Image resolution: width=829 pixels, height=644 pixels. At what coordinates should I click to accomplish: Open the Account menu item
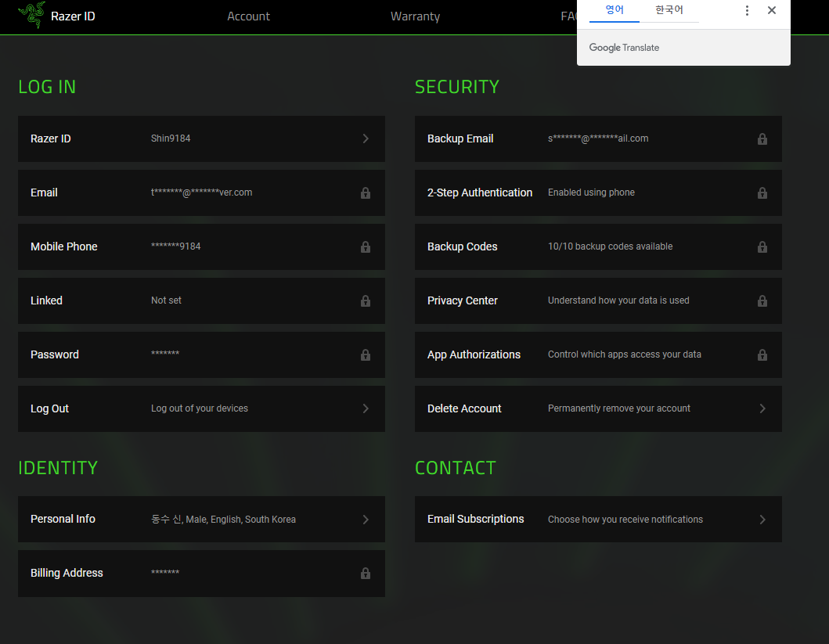248,16
